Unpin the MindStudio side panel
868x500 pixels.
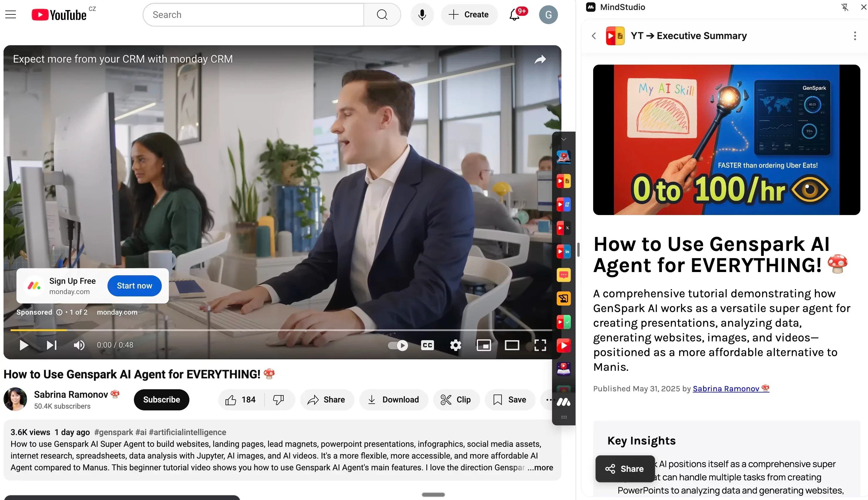845,7
